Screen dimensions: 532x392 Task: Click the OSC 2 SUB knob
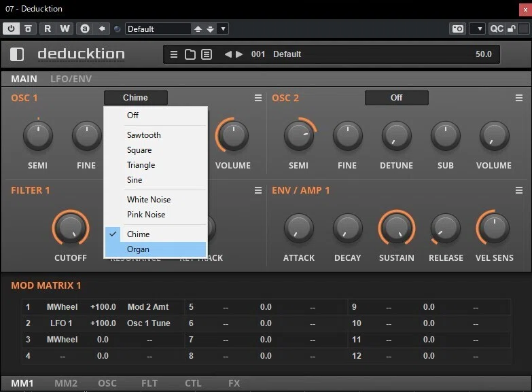click(x=446, y=136)
